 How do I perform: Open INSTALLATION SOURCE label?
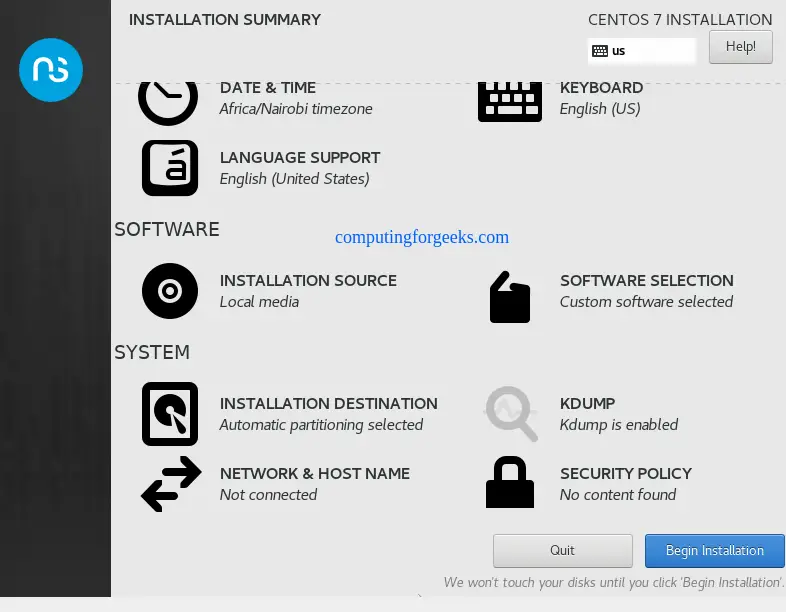tap(308, 281)
